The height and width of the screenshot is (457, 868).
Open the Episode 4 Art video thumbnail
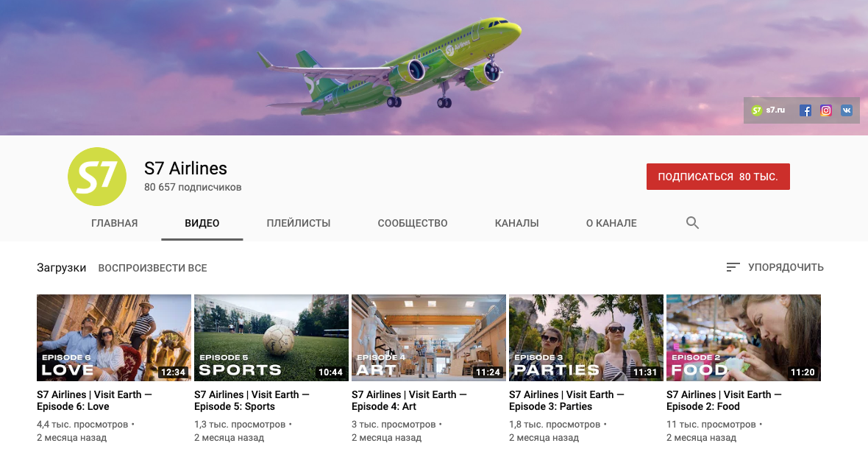click(428, 338)
